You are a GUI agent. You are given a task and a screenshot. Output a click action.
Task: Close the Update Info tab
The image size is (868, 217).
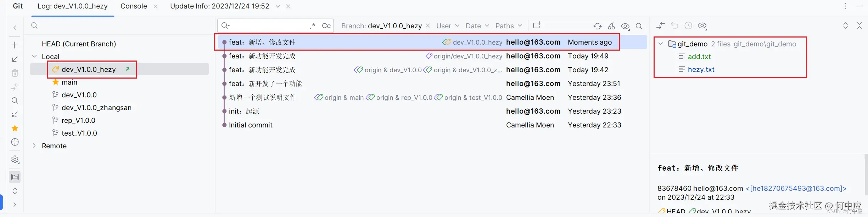pyautogui.click(x=288, y=6)
